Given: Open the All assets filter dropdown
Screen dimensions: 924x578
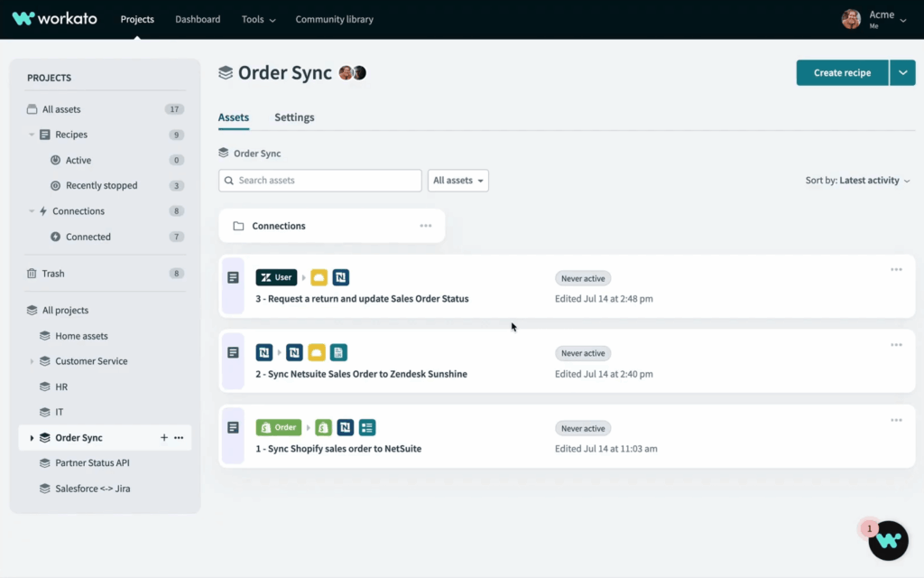Looking at the screenshot, I should [x=457, y=181].
